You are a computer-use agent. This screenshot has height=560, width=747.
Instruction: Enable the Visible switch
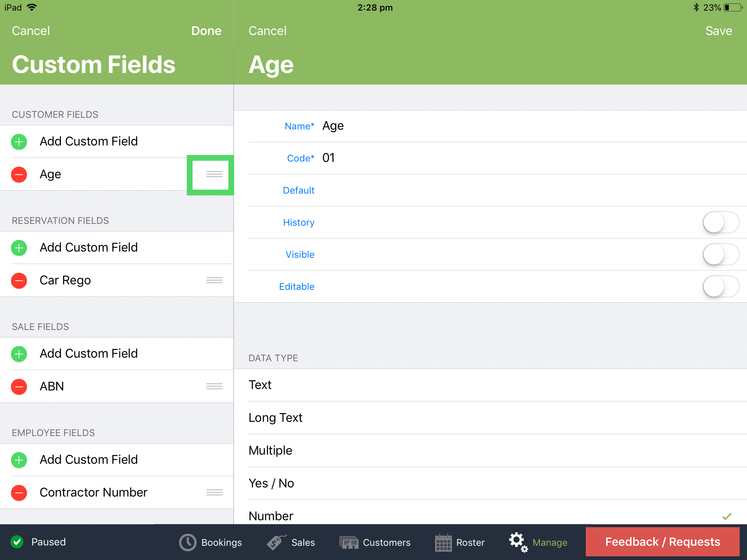point(721,254)
